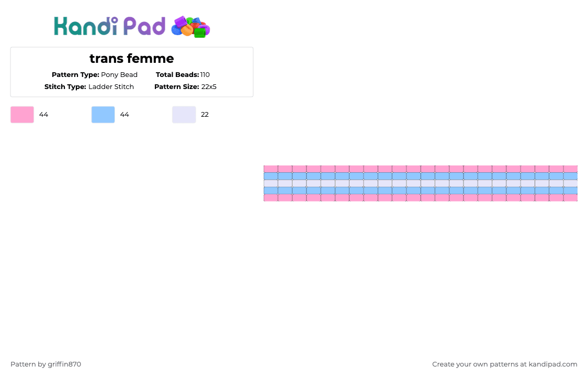588x377 pixels.
Task: Click the Kandi Pad logo text
Action: coord(109,26)
